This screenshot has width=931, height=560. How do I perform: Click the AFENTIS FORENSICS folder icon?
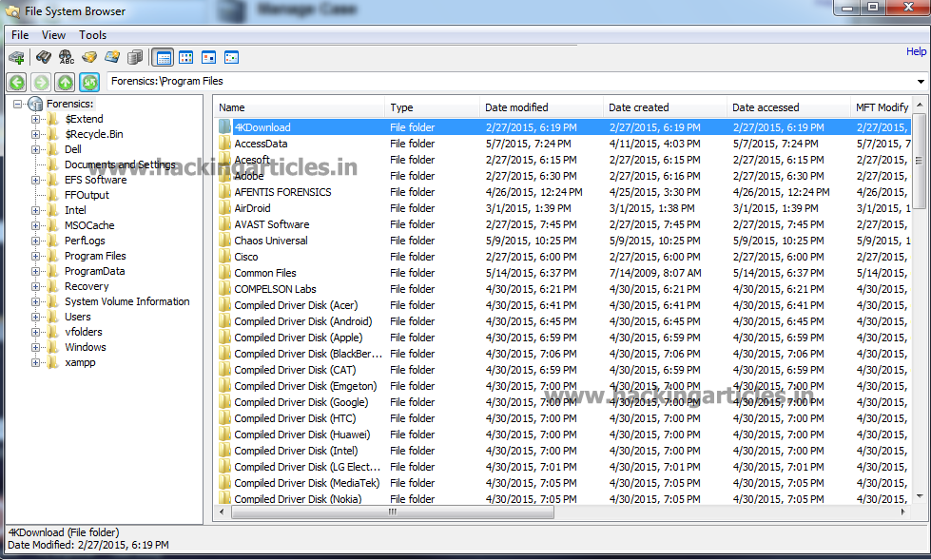(224, 192)
